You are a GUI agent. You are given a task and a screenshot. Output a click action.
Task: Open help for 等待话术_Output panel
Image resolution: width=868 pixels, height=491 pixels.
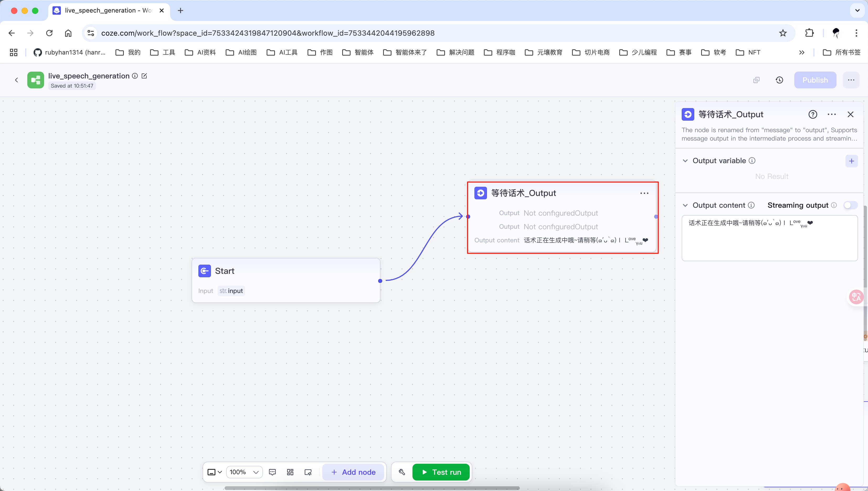(x=813, y=114)
